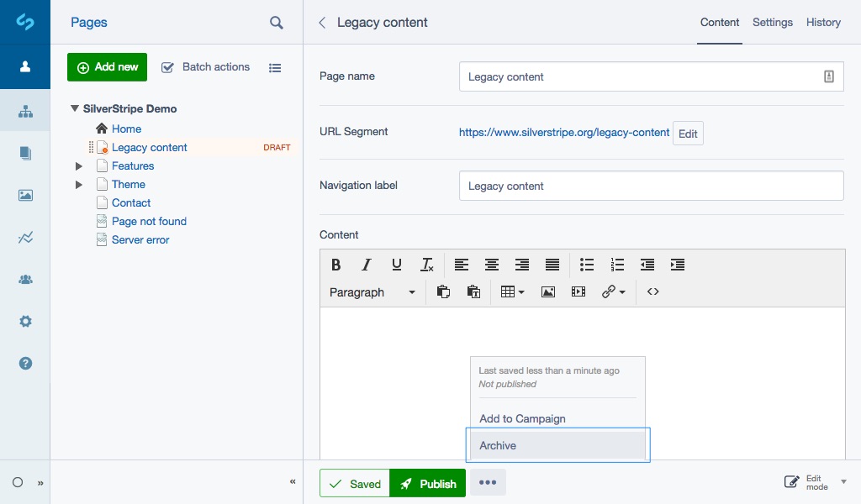Publish the Legacy content page
861x504 pixels.
coord(427,483)
